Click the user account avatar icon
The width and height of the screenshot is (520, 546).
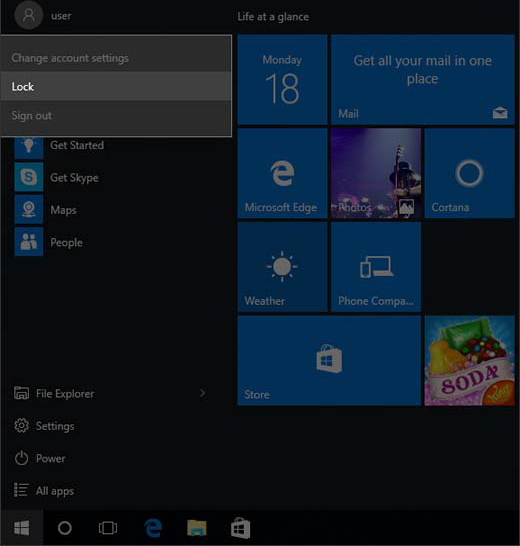(x=29, y=15)
